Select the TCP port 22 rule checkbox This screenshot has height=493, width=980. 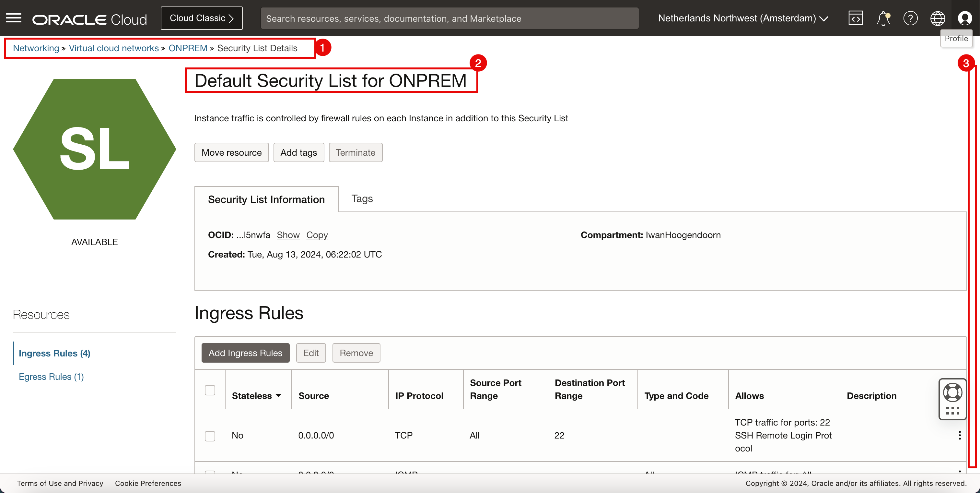pos(210,436)
